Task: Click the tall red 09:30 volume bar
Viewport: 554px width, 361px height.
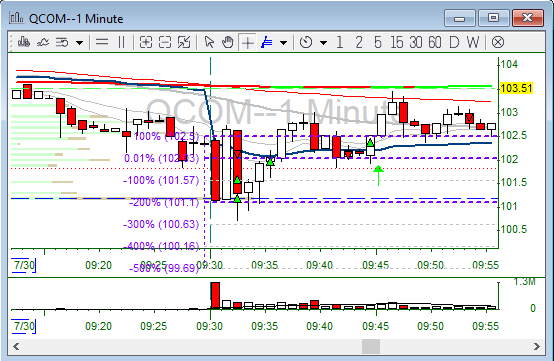Action: 215,296
